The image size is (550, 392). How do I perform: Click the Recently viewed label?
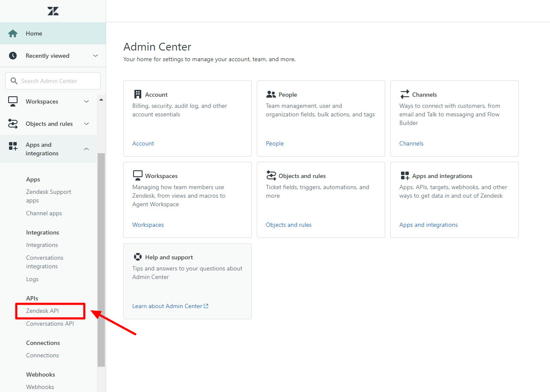coord(48,56)
